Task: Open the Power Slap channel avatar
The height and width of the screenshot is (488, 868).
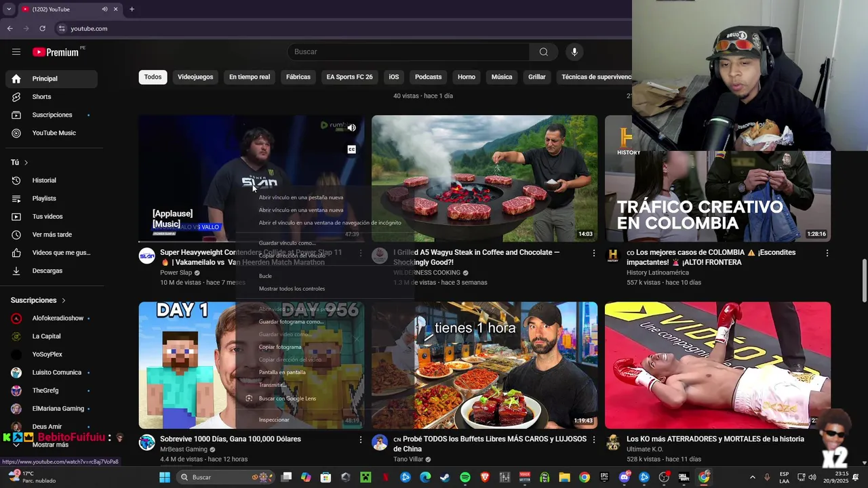Action: (147, 256)
